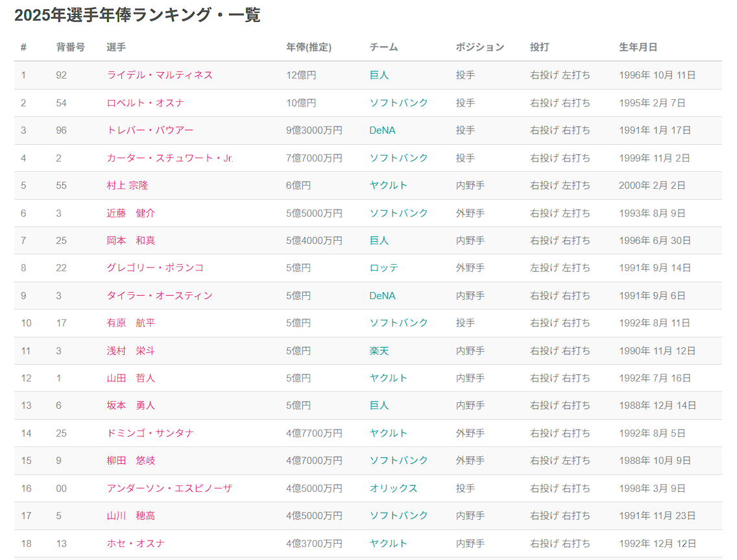Open 柳田 悠岐 player page

(x=131, y=461)
